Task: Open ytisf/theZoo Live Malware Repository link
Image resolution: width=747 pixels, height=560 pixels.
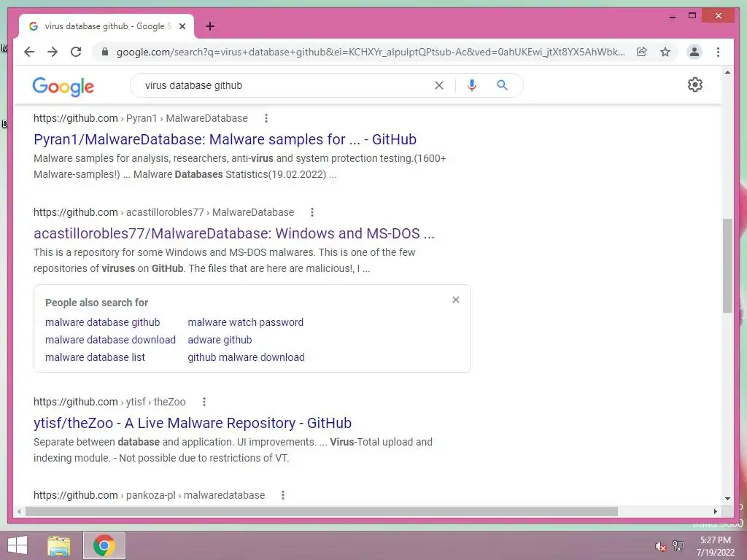Action: click(x=193, y=423)
